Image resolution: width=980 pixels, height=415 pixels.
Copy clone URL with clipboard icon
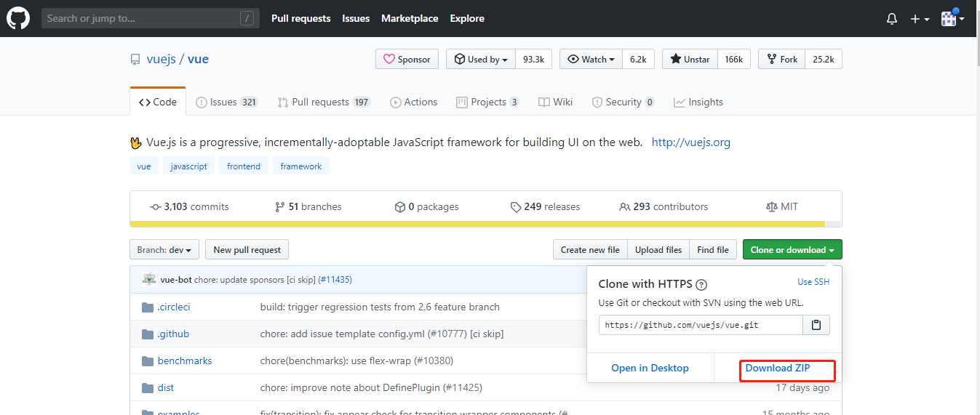pos(816,325)
